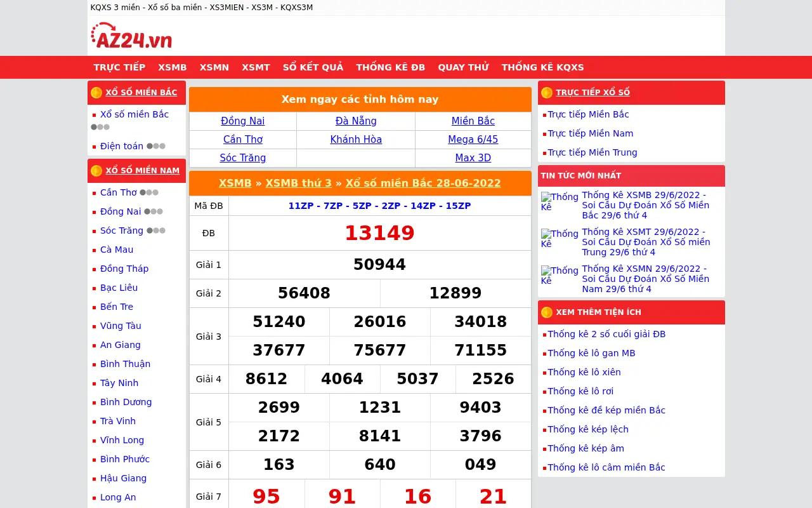812x508 pixels.
Task: Open thumbnail for Thống Kê XSMT 29/6/2022 article
Action: click(560, 239)
